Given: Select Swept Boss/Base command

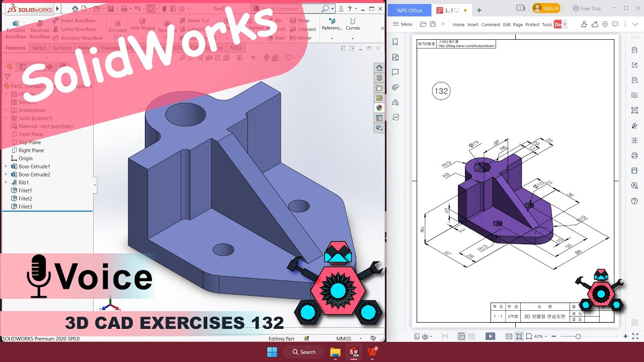Looking at the screenshot, I should (74, 21).
